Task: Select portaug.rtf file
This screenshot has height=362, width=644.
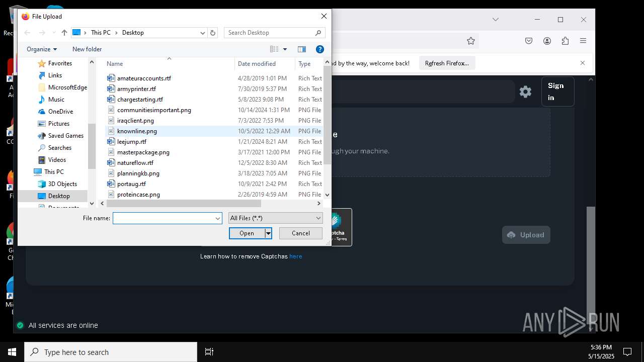Action: coord(131,184)
